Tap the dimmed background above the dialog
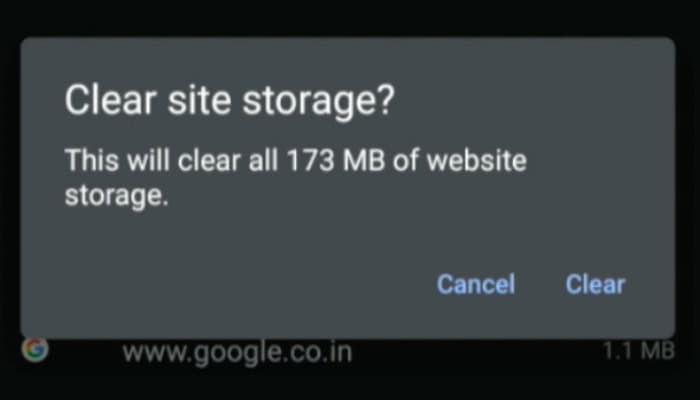 350,18
